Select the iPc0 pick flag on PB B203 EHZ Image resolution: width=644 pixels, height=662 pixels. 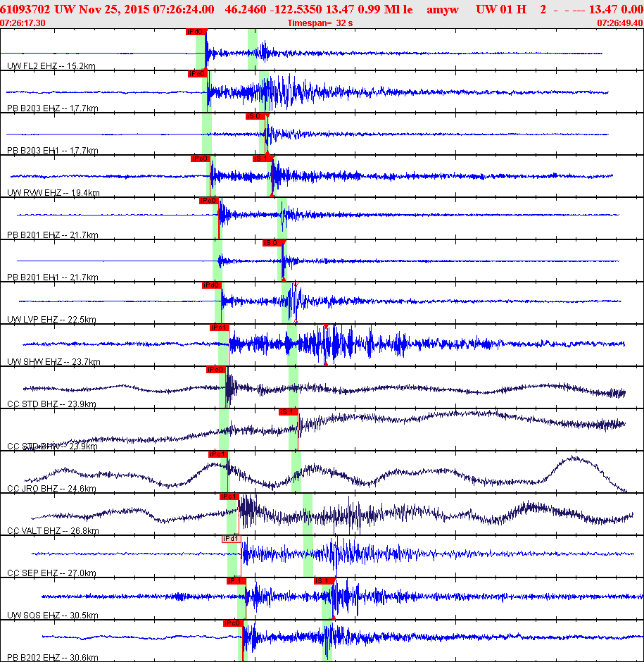[198, 74]
